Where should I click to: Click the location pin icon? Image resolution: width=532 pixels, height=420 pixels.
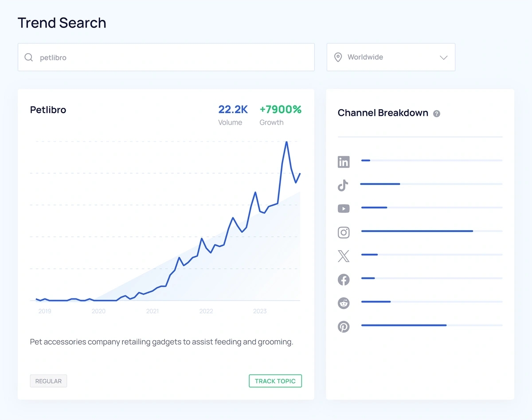click(338, 57)
